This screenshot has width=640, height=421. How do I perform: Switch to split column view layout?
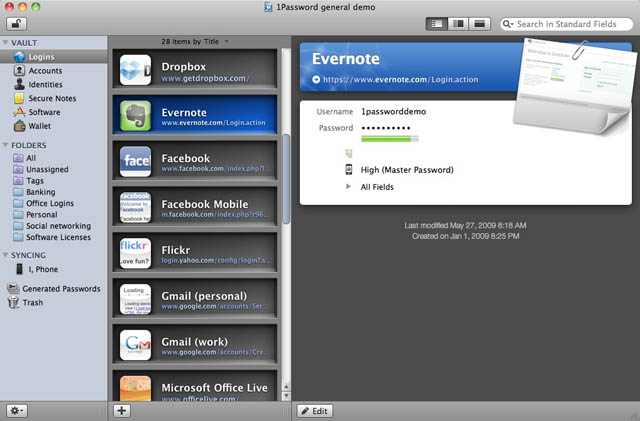coord(458,24)
